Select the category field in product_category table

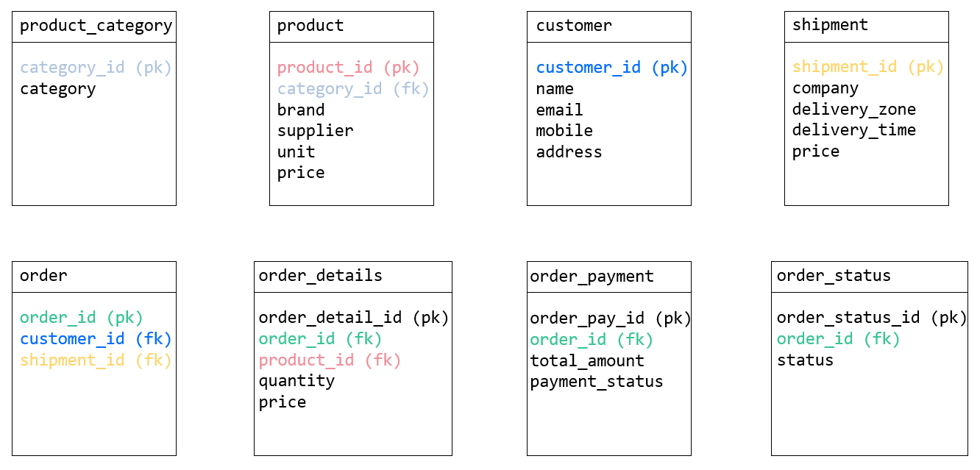pyautogui.click(x=58, y=89)
